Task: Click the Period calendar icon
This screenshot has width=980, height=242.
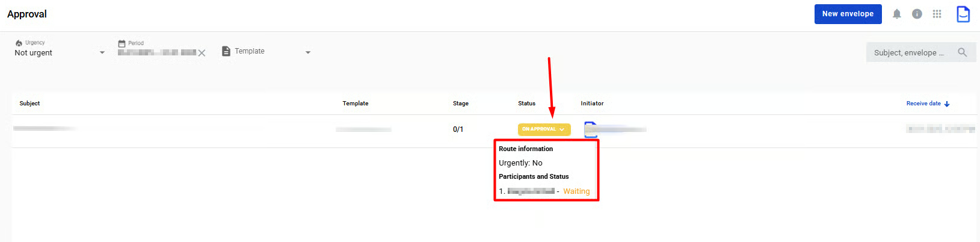Action: tap(122, 43)
